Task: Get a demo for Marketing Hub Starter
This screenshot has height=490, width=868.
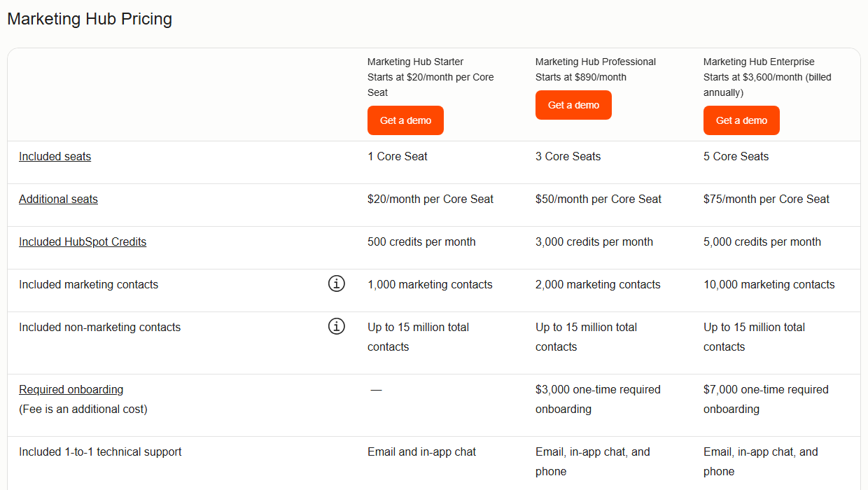Action: 405,120
